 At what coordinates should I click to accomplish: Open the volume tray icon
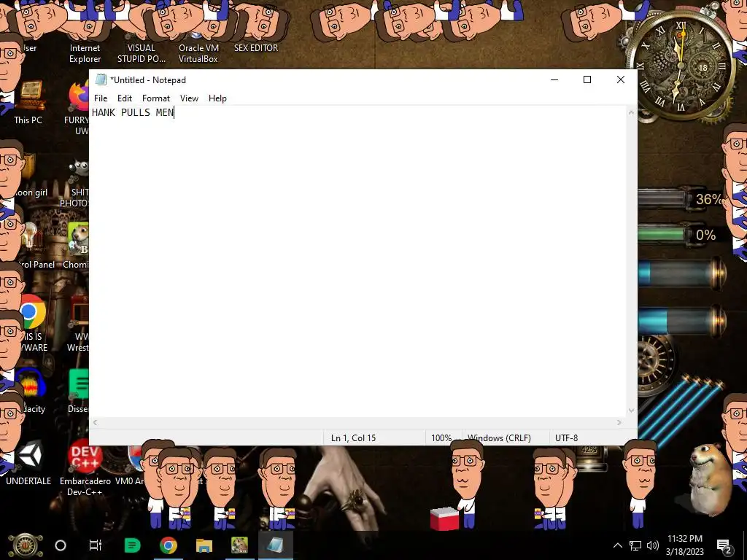[x=653, y=545]
